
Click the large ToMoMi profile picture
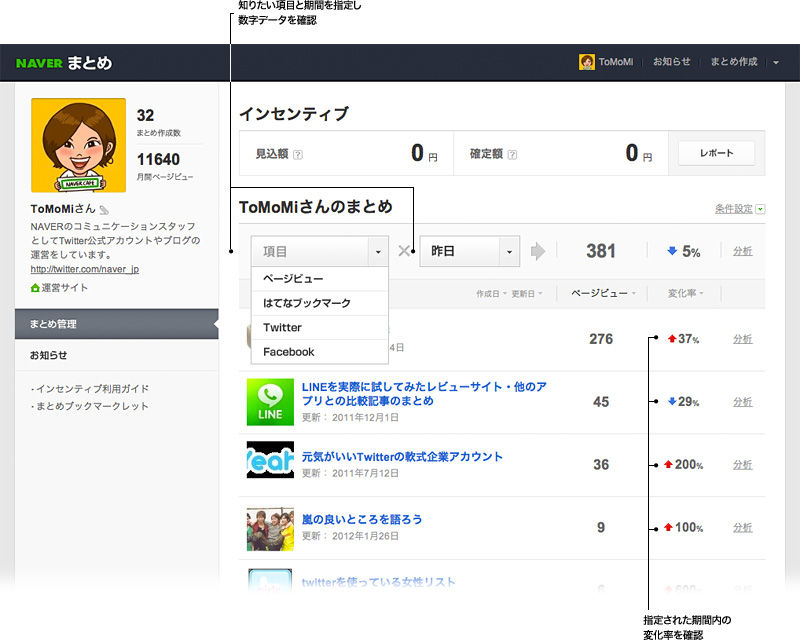79,145
